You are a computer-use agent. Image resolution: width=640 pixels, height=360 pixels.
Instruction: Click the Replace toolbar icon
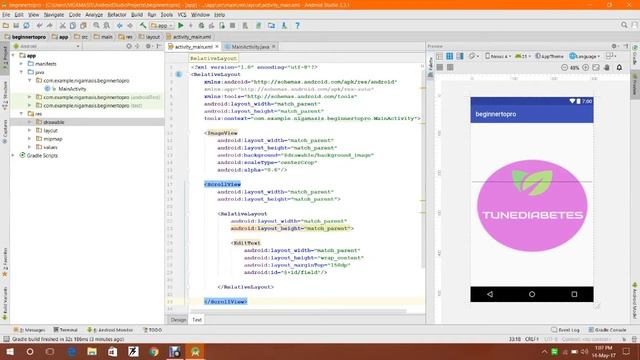pyautogui.click(x=107, y=25)
